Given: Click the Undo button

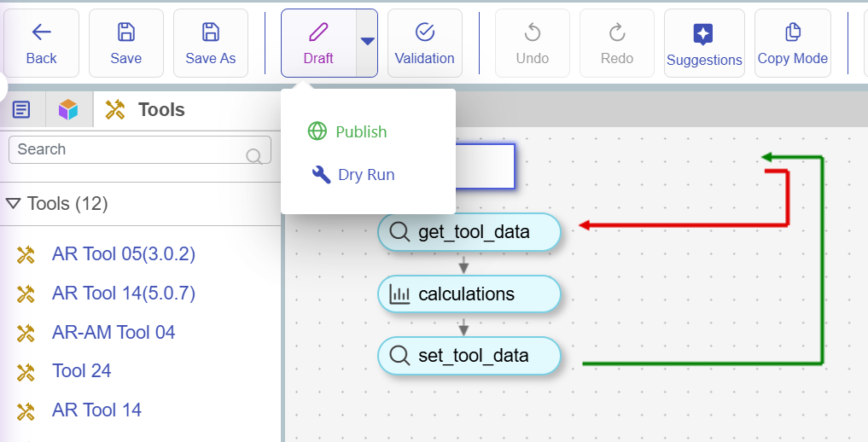Looking at the screenshot, I should tap(532, 44).
